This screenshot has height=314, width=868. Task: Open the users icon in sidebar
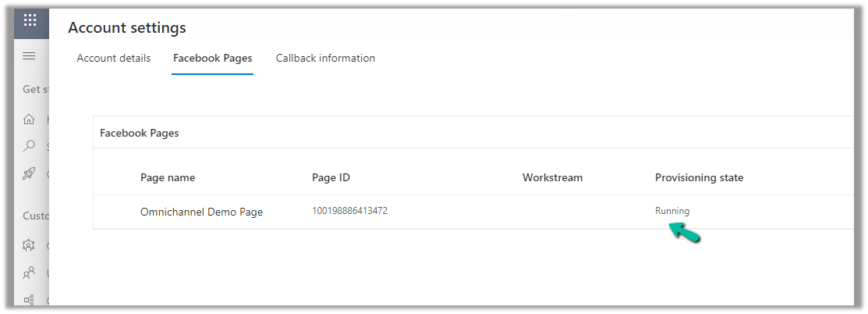[x=29, y=273]
